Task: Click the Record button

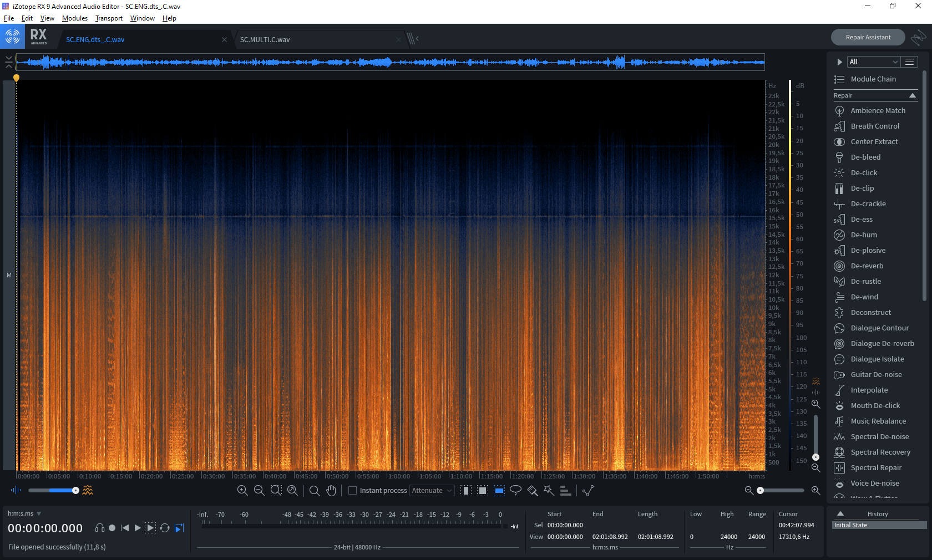Action: [x=112, y=528]
